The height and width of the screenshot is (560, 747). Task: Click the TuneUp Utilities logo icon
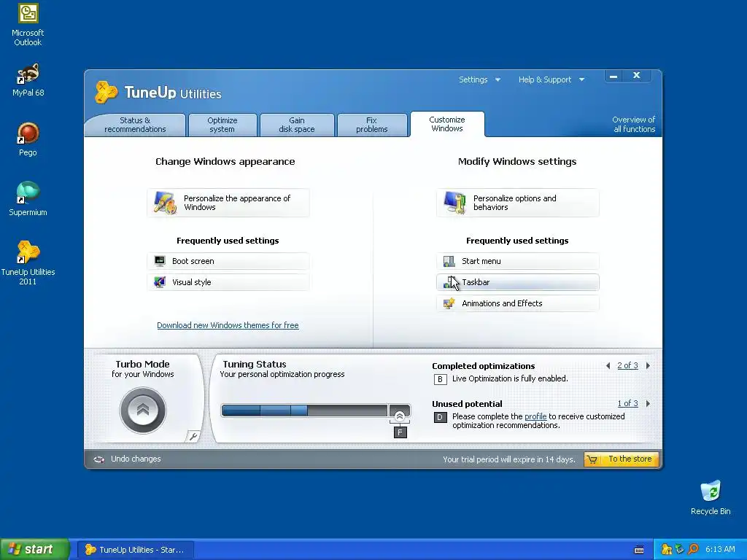point(106,92)
